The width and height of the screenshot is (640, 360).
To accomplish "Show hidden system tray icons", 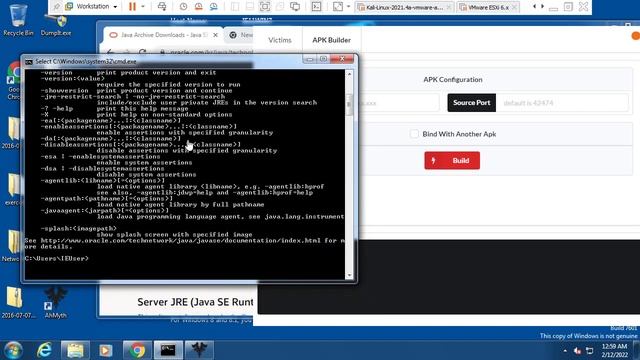I will 565,351.
